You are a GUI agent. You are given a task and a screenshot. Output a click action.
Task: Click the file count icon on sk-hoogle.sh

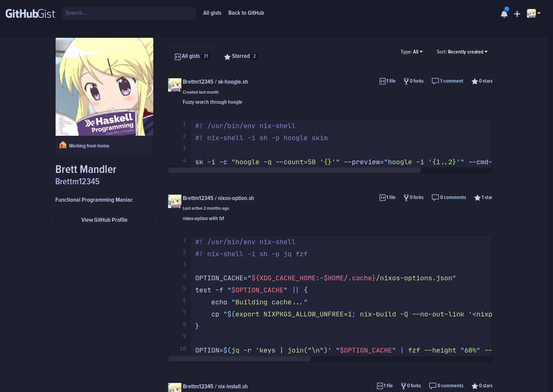point(387,81)
